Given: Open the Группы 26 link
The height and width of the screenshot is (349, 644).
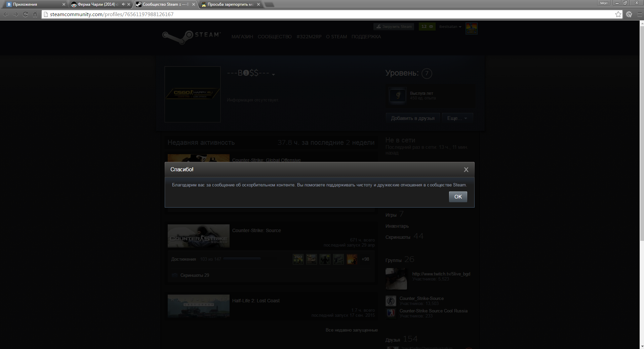Looking at the screenshot, I should click(x=400, y=260).
